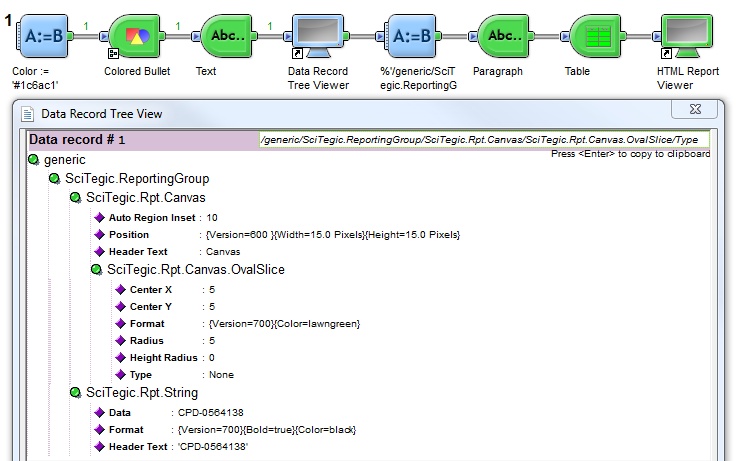Select the Position property row
The image size is (741, 461).
point(277,235)
